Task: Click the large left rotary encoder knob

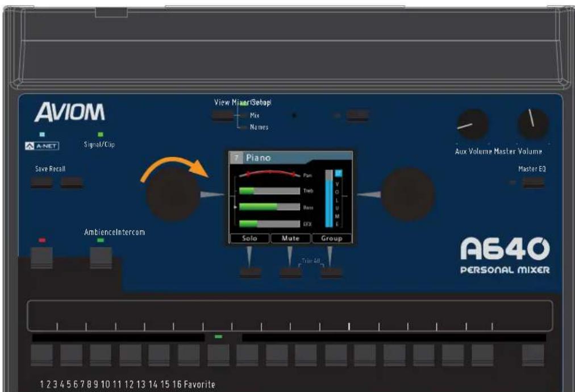Action: click(x=173, y=194)
